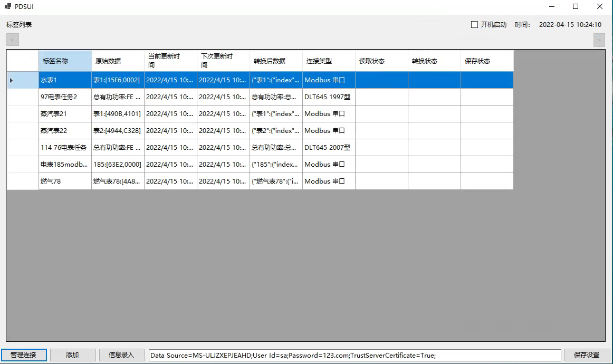The width and height of the screenshot is (613, 364).
Task: Click the 原始数据 column header
Action: tap(118, 61)
